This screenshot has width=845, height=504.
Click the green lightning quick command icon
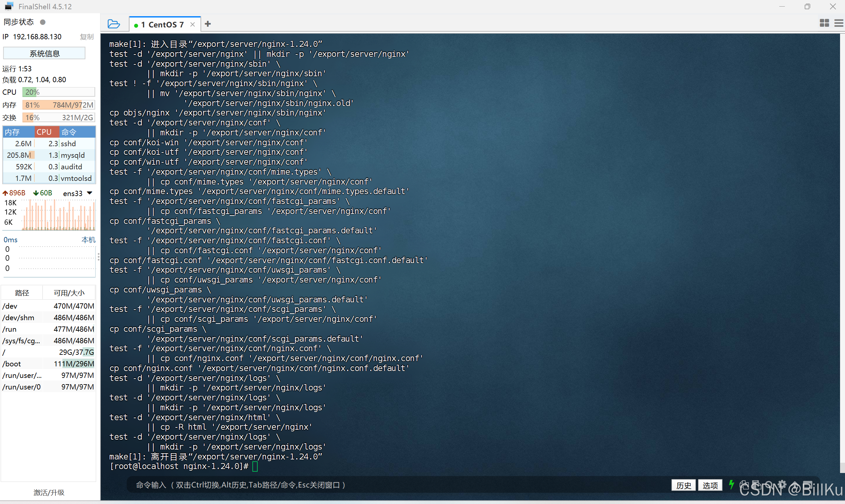(731, 485)
